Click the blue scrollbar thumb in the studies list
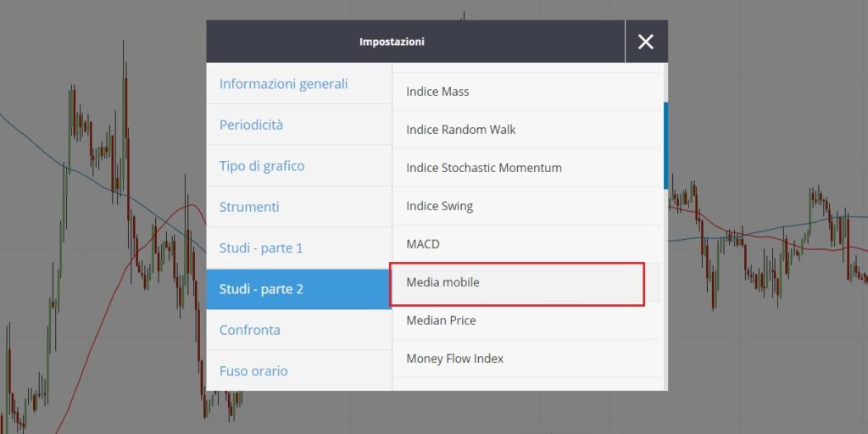This screenshot has height=434, width=868. click(665, 146)
